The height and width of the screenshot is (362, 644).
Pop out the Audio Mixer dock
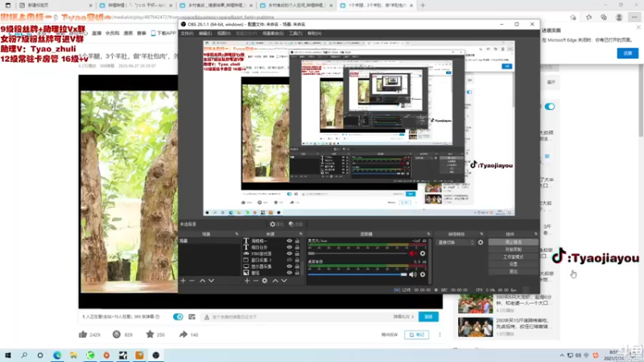(428, 234)
